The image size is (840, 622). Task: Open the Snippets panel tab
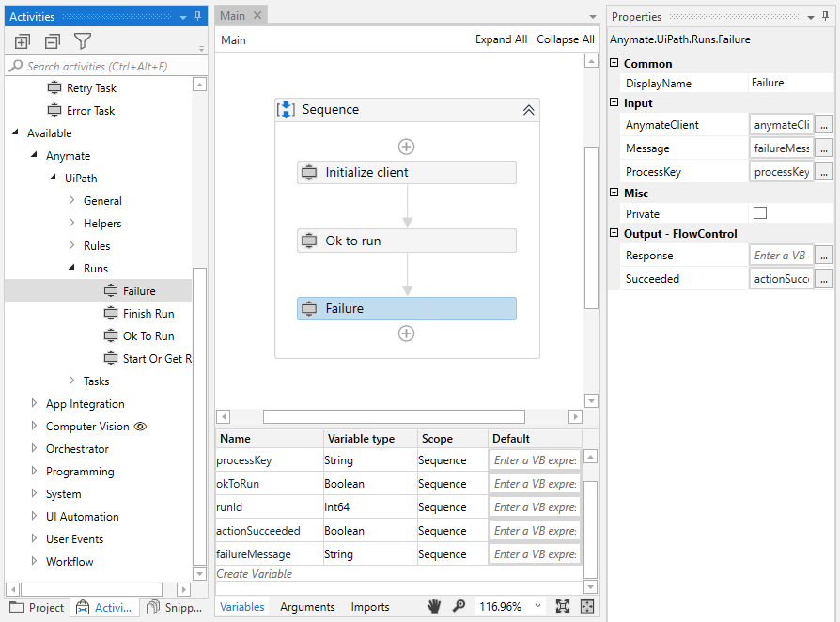tap(175, 608)
